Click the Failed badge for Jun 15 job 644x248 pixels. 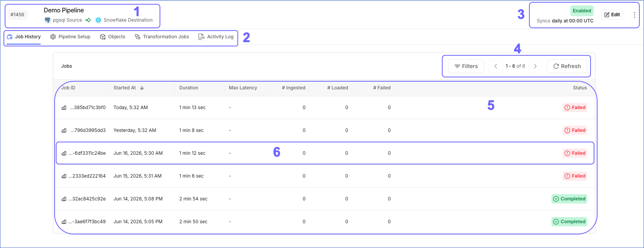point(575,176)
